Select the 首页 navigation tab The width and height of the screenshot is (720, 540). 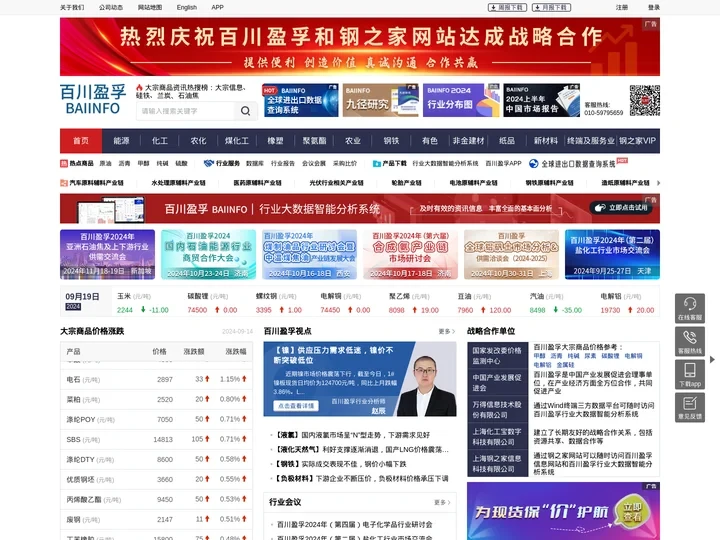81,141
